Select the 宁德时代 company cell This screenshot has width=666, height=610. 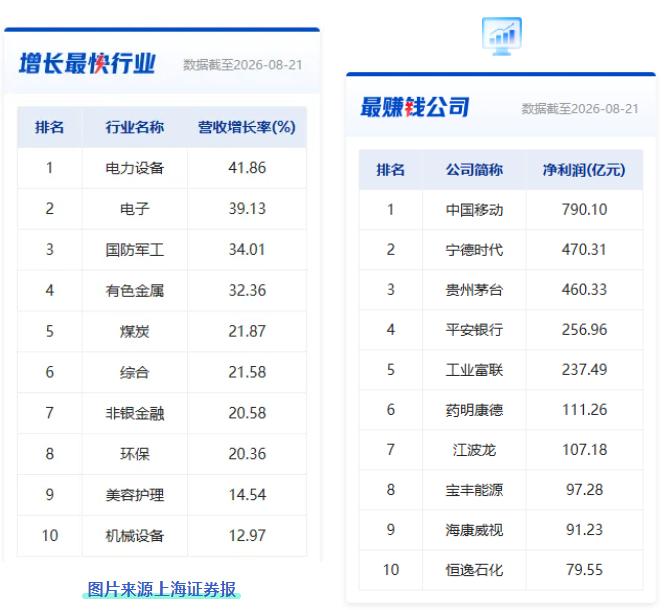click(474, 250)
